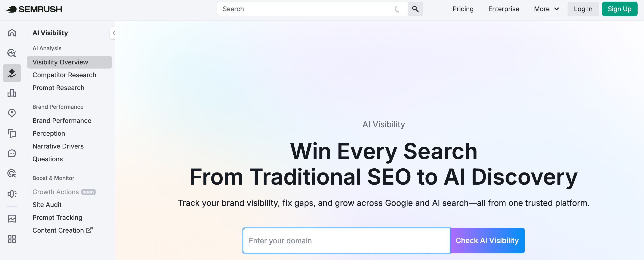This screenshot has height=260, width=644.
Task: Open the App Center grid icon
Action: click(x=12, y=239)
